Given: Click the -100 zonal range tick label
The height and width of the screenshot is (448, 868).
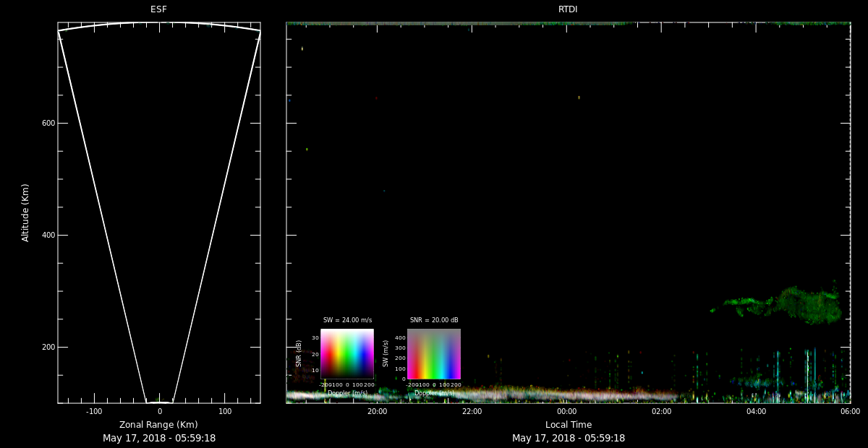Looking at the screenshot, I should [93, 411].
